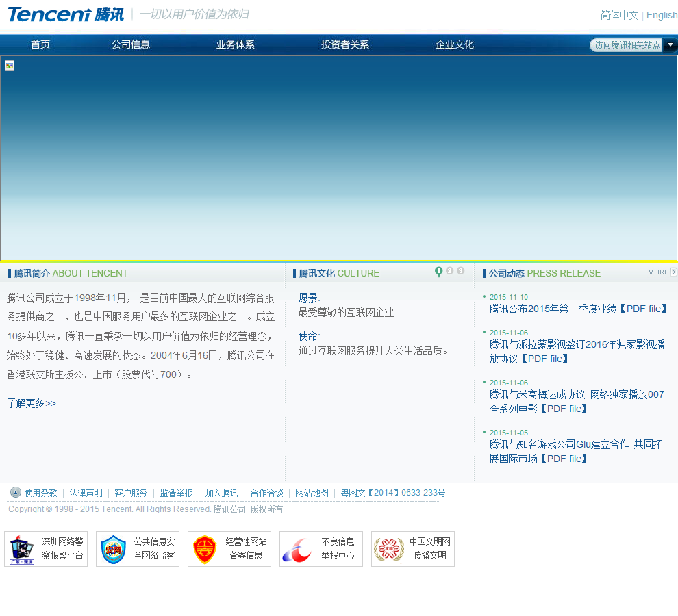The height and width of the screenshot is (616, 678).
Task: Click the 访问腾讯相关站点 selector field
Action: coord(627,45)
